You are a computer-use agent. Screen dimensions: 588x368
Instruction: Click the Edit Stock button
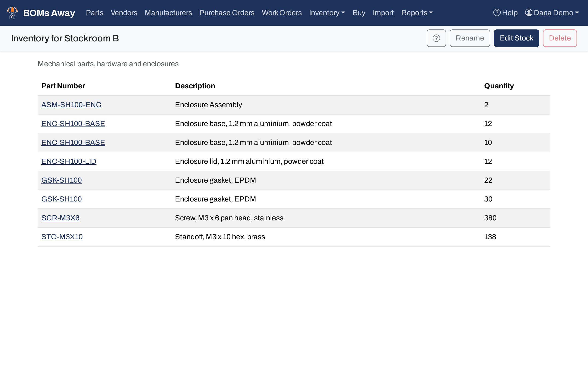tap(516, 38)
